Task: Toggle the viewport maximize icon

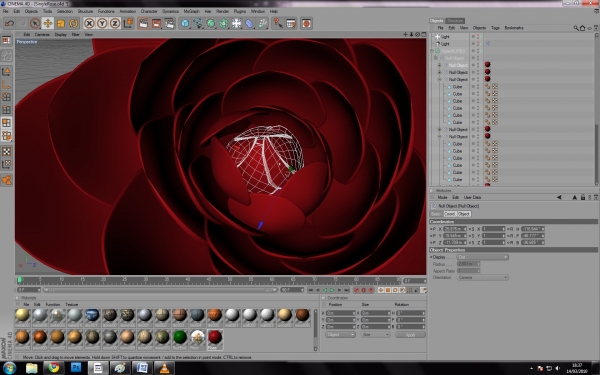Action: coord(424,34)
